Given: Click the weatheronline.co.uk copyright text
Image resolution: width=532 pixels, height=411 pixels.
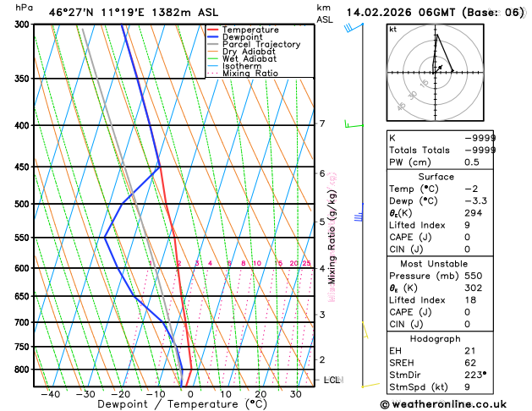Looking at the screenshot, I should tap(443, 404).
